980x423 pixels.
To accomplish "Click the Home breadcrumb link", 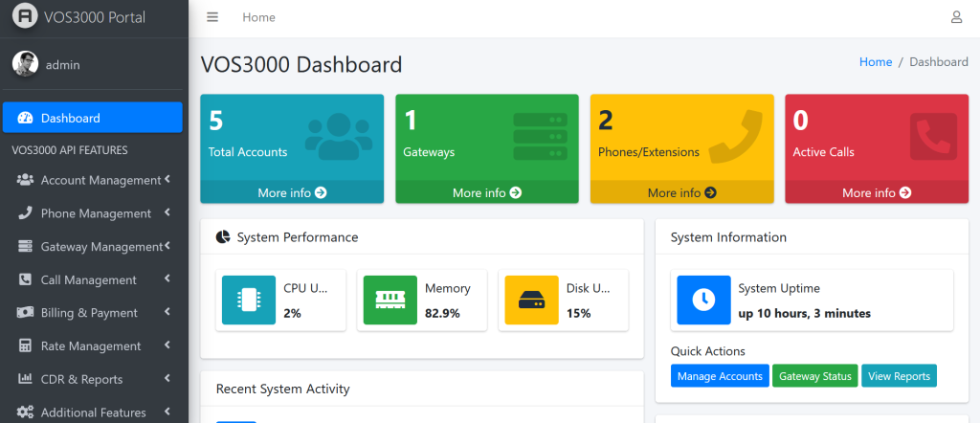I will coord(875,62).
